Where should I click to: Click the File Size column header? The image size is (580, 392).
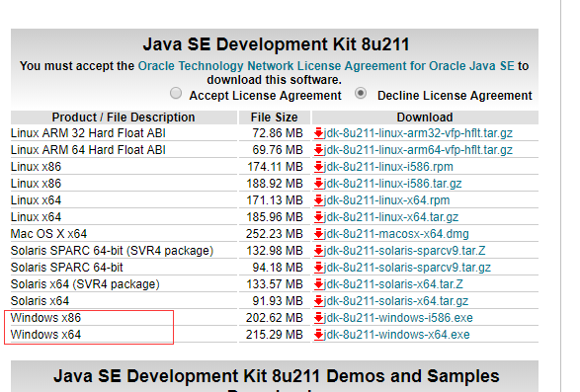point(274,118)
